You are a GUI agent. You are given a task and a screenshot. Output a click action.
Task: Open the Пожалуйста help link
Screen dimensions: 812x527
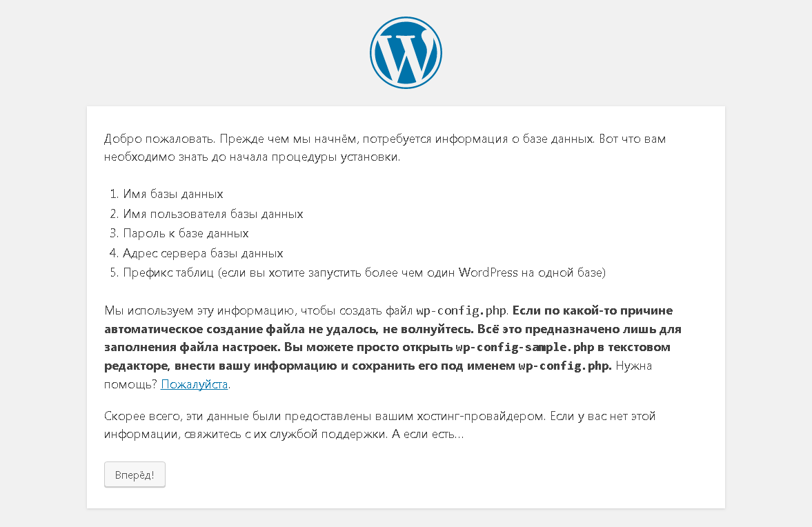click(194, 384)
